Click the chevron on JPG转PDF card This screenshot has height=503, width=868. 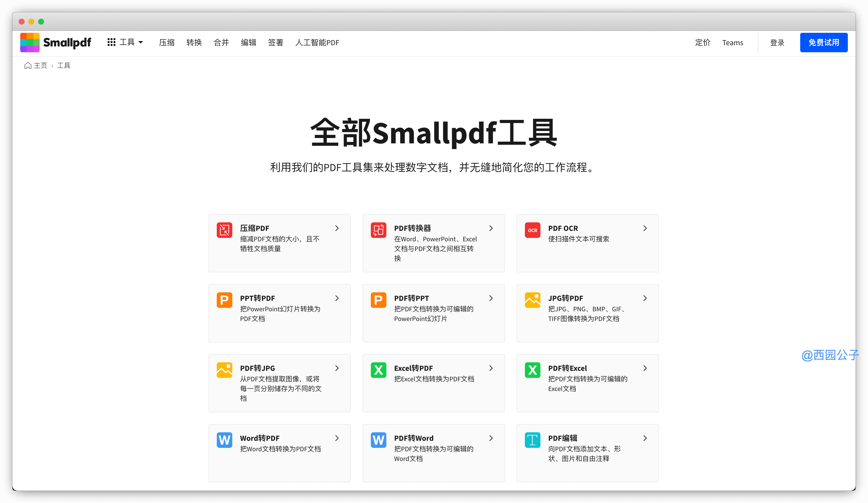[645, 298]
